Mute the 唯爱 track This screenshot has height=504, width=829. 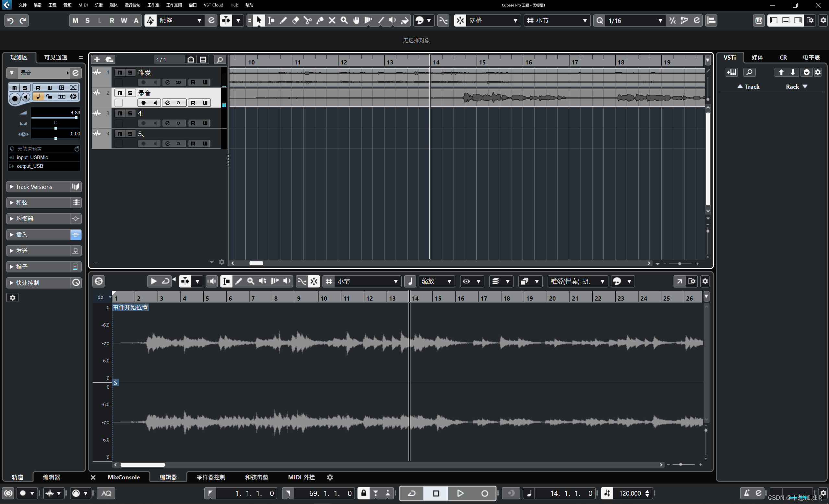(x=120, y=73)
